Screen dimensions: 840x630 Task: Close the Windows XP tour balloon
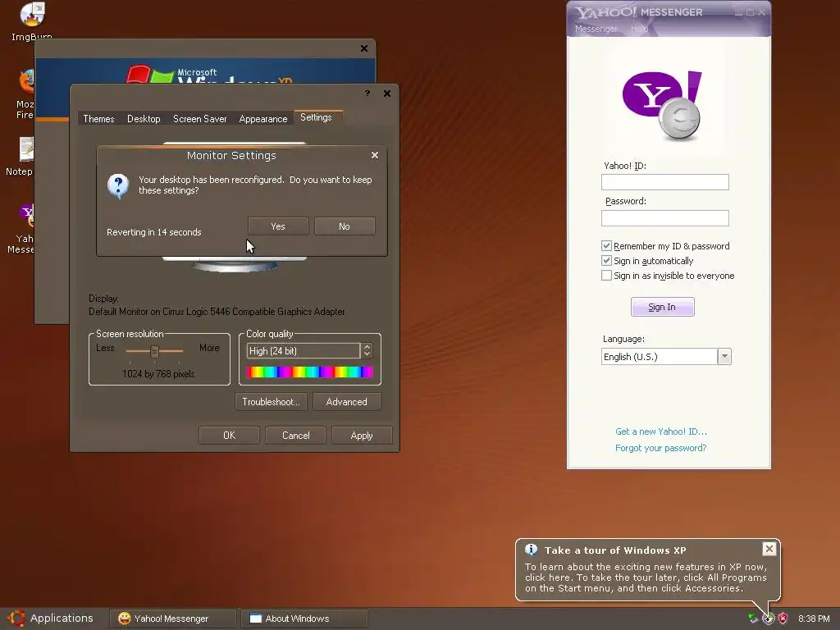[x=769, y=549]
